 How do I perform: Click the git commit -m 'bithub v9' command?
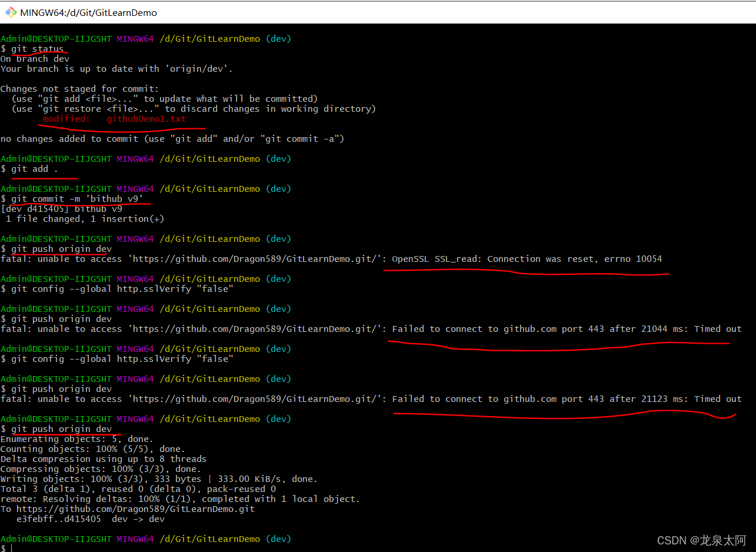click(x=72, y=199)
